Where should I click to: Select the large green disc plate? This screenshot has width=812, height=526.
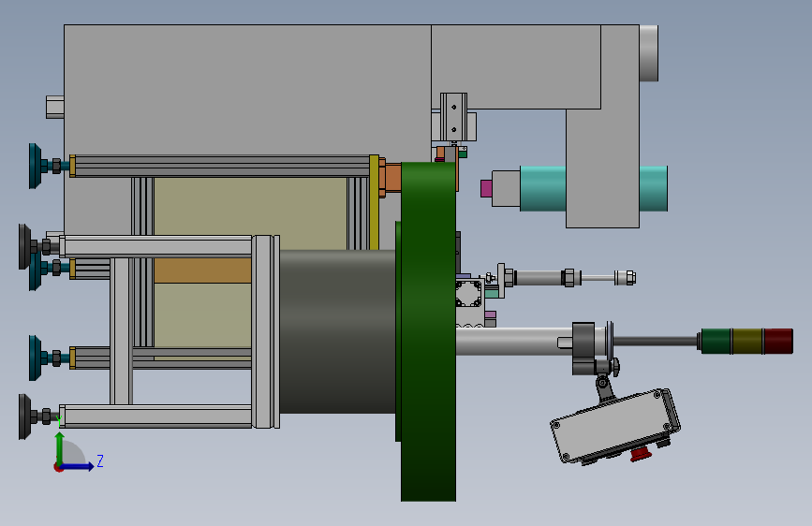tap(428, 331)
